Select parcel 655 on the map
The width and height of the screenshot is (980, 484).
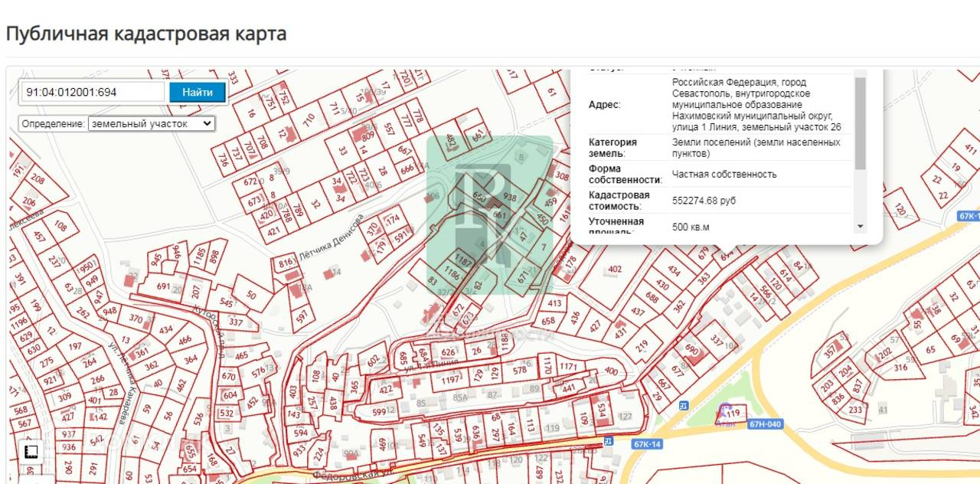tap(190, 453)
